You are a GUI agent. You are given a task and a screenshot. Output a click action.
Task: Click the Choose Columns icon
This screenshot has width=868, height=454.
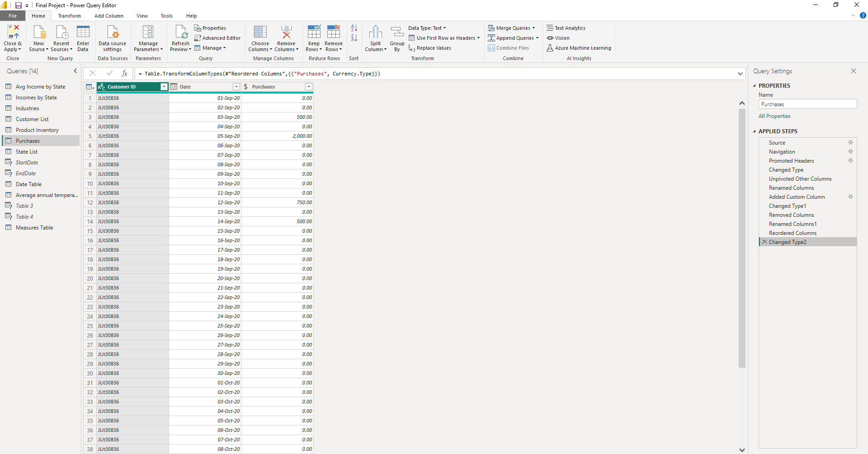pos(260,32)
